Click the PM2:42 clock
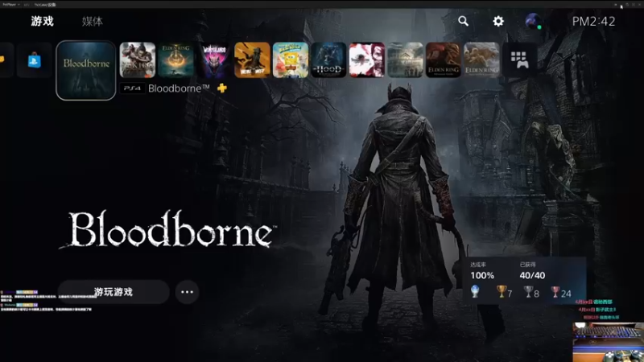The width and height of the screenshot is (644, 362). pyautogui.click(x=593, y=22)
